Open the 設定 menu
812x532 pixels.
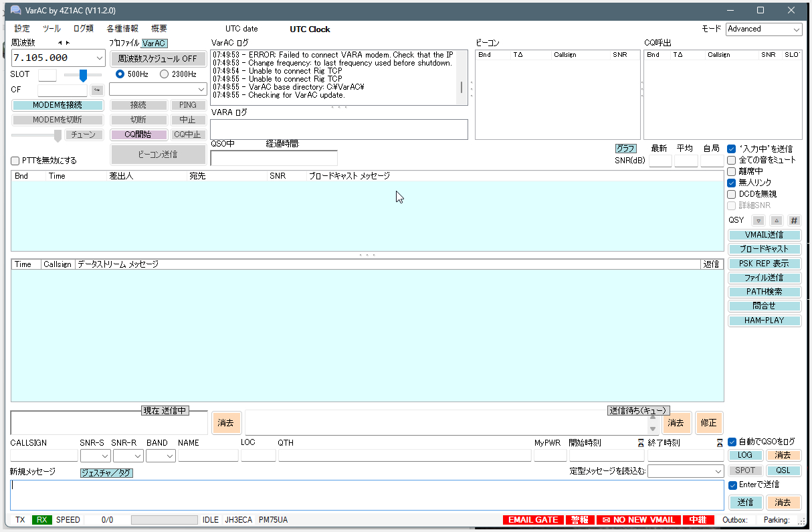point(22,29)
